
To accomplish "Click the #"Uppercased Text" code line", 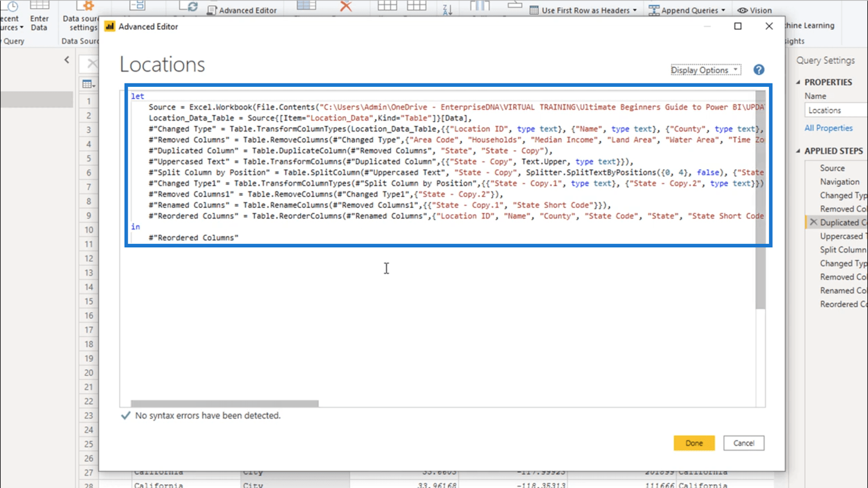I will pos(391,162).
